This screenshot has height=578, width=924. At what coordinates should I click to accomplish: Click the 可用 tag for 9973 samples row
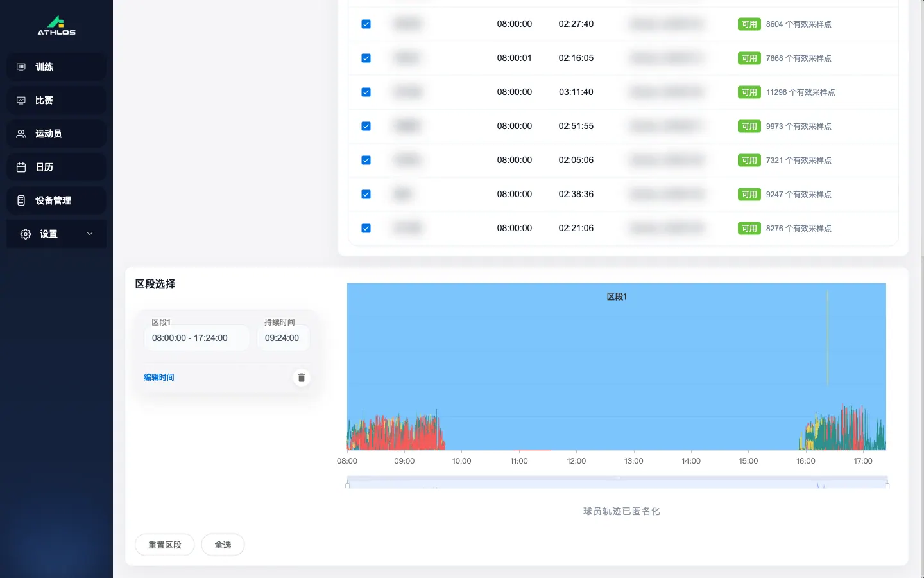(x=749, y=126)
